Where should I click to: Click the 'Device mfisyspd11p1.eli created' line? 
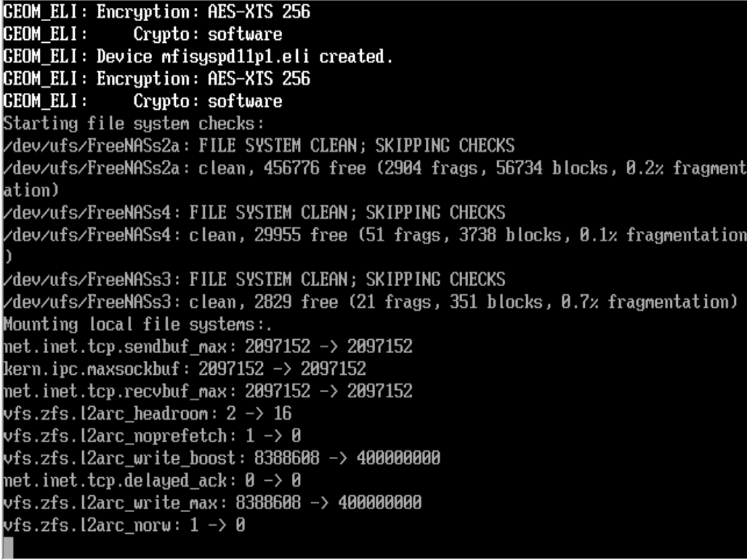[x=244, y=56]
